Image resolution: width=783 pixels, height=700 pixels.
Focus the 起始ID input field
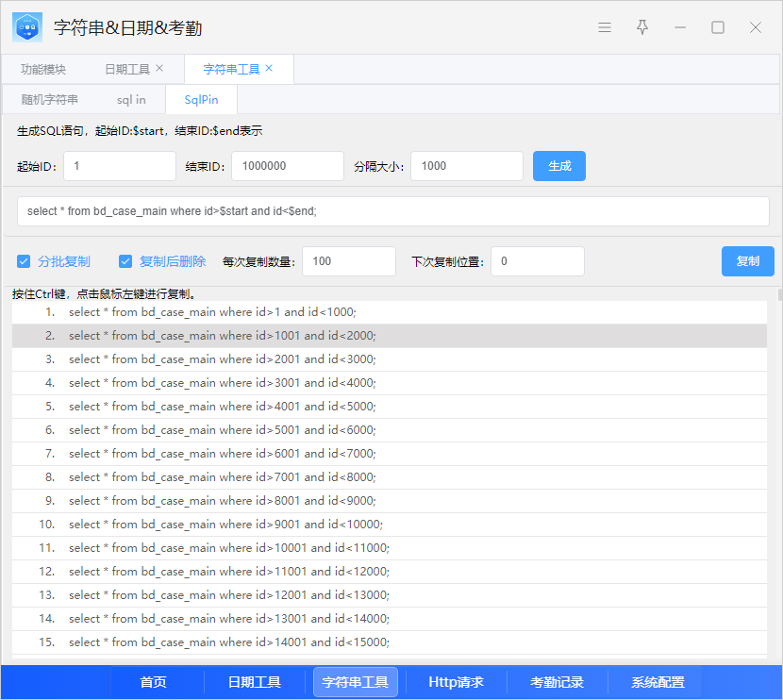tap(120, 166)
